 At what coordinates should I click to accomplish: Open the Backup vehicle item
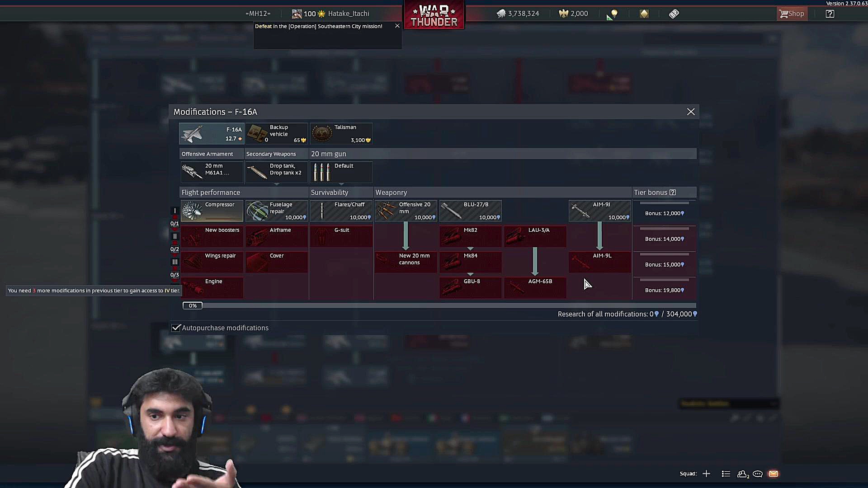point(276,133)
